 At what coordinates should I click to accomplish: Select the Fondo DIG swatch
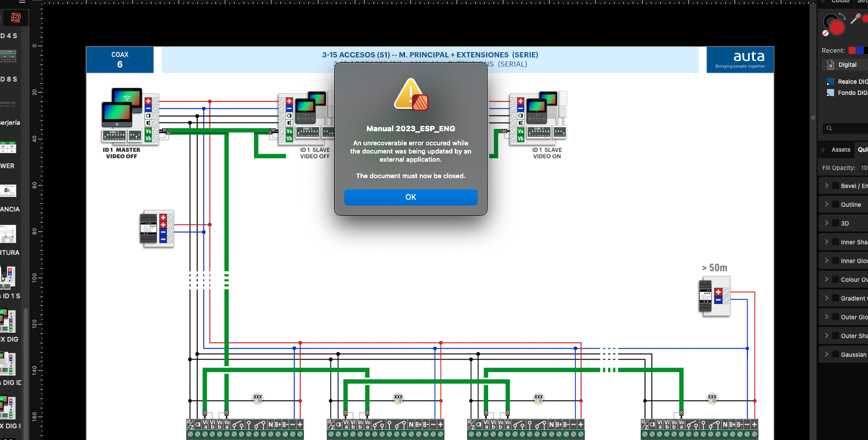847,93
